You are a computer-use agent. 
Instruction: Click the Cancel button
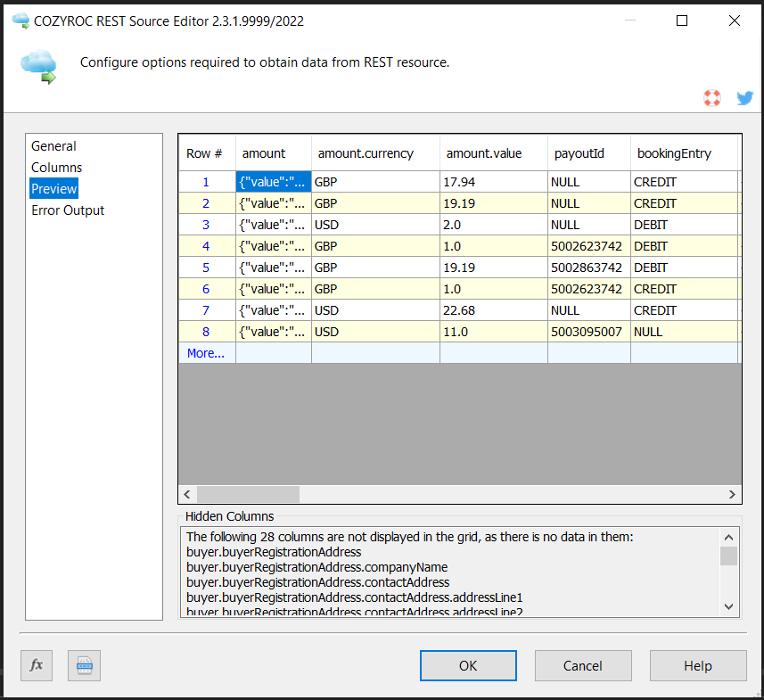click(x=583, y=665)
